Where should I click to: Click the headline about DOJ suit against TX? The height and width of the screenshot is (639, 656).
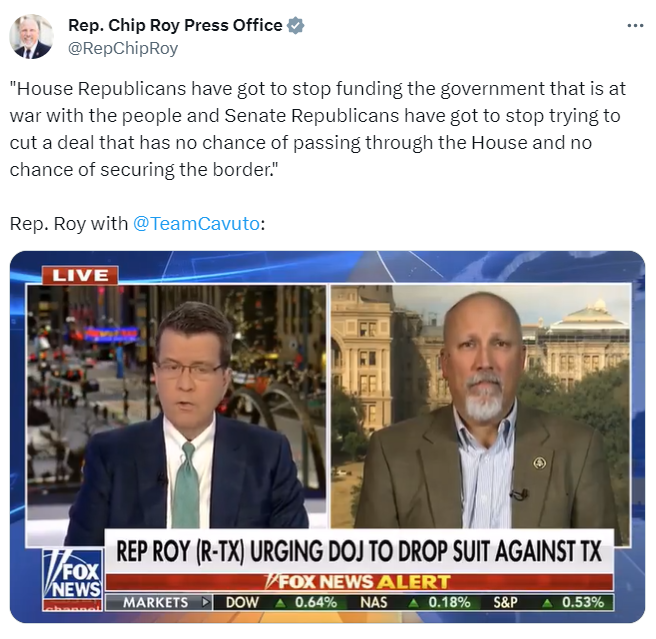359,551
